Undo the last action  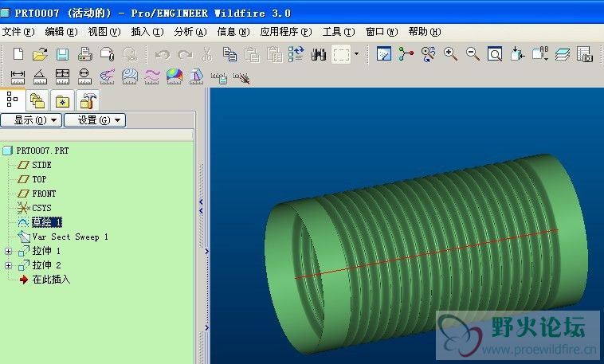coord(163,55)
